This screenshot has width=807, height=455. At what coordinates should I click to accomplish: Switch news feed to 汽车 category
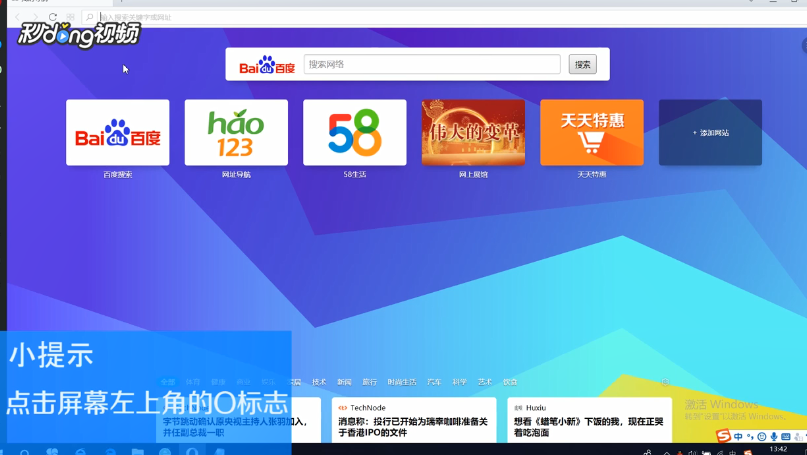pos(434,382)
